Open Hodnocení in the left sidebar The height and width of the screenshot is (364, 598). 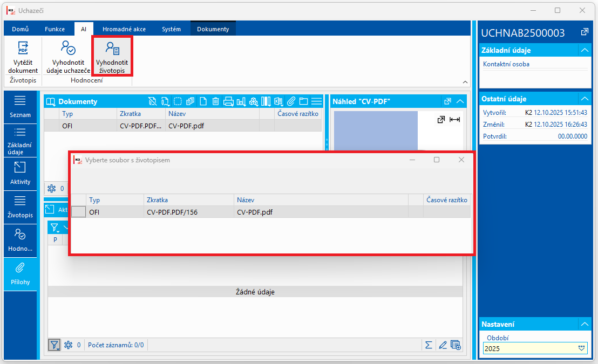(20, 241)
